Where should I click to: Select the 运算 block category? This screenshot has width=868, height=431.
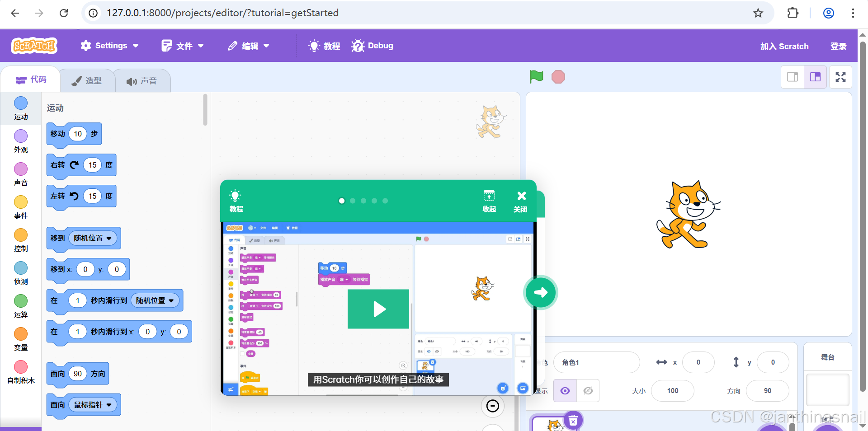tap(21, 306)
